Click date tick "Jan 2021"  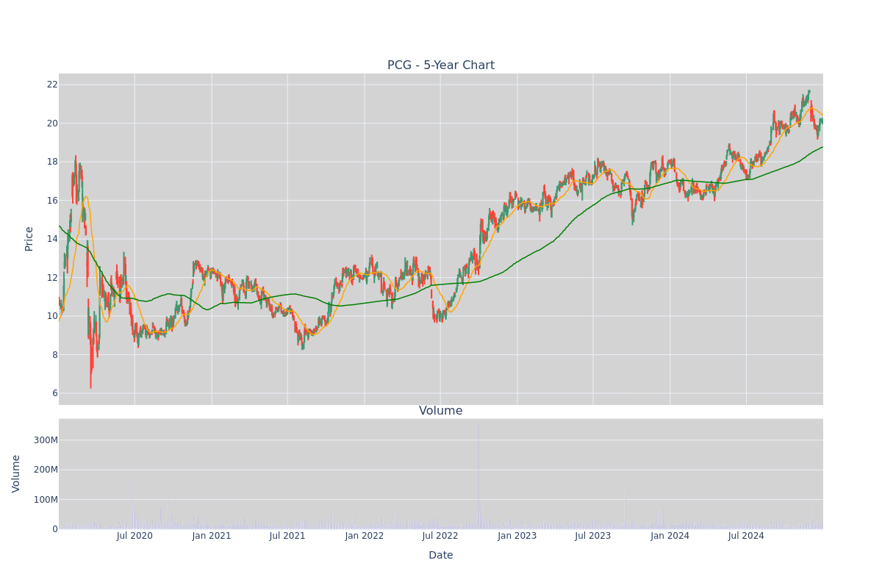pos(212,536)
